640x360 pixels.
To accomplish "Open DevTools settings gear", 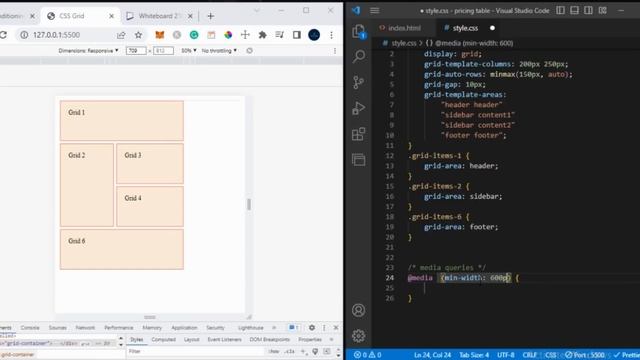I will point(312,327).
